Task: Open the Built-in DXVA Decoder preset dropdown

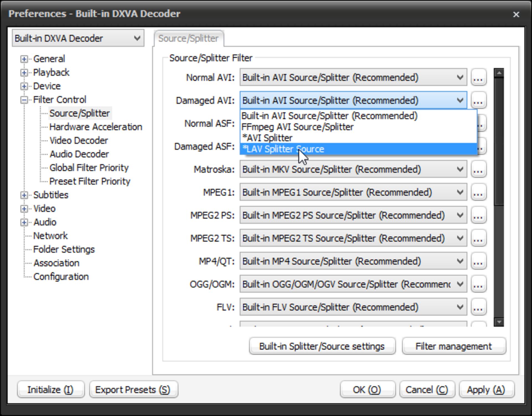Action: (x=78, y=38)
